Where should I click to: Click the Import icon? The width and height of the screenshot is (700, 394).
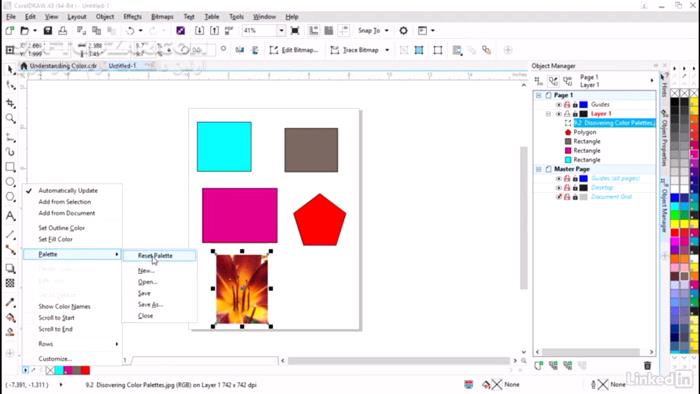coord(200,30)
